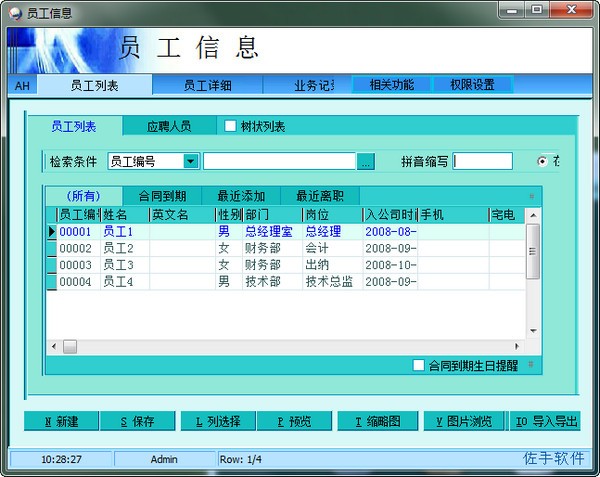Click into the 拼音缩写 input field
Viewport: 600px width, 477px height.
(482, 161)
